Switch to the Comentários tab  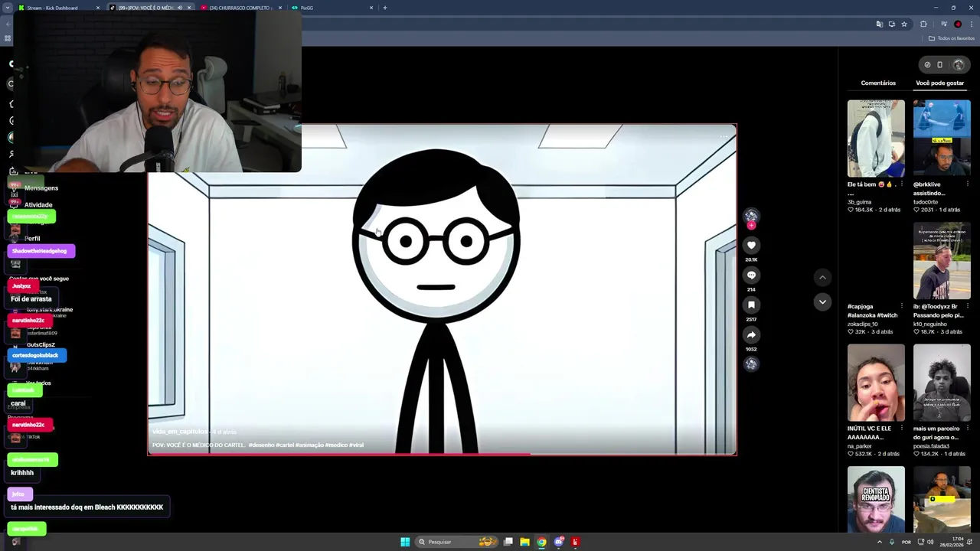878,83
